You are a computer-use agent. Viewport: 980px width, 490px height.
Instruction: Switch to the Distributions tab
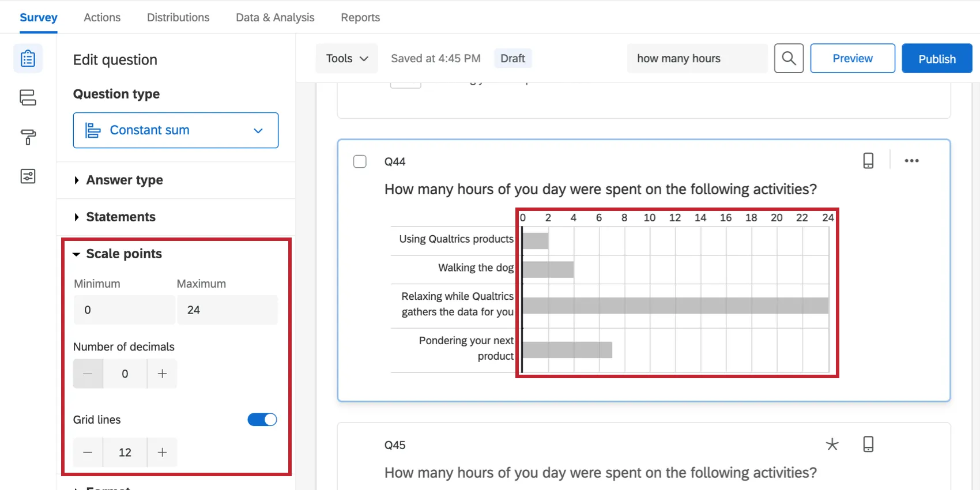point(178,17)
